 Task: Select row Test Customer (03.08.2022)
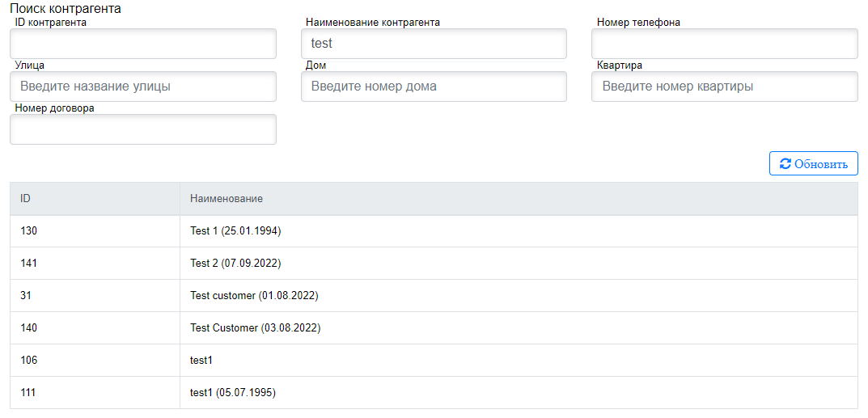[434, 328]
